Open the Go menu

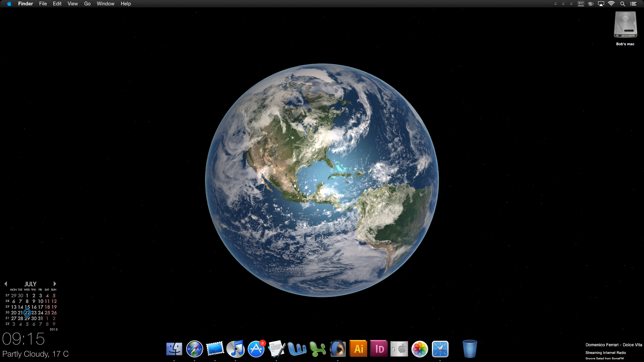[x=87, y=4]
